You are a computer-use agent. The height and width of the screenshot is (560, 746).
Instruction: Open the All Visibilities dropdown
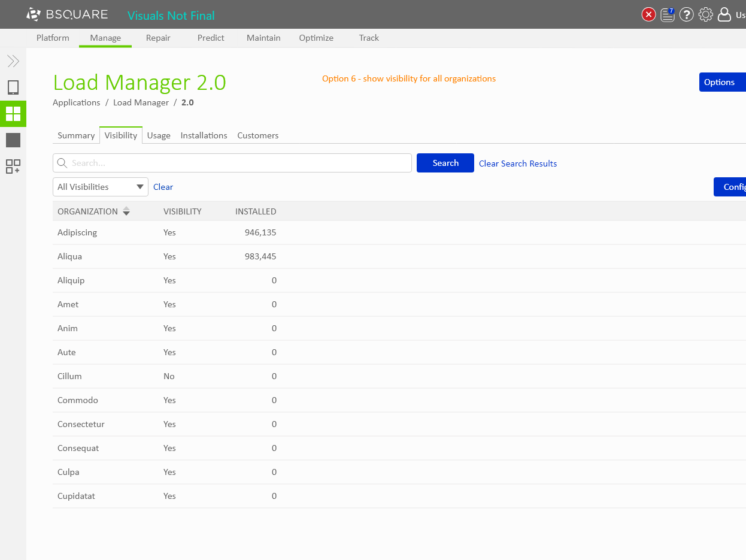click(101, 187)
